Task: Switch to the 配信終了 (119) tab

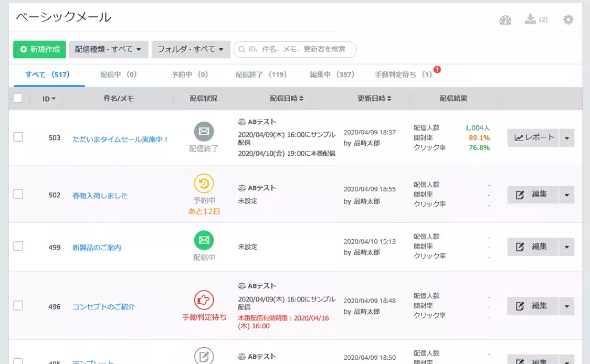Action: pos(261,75)
